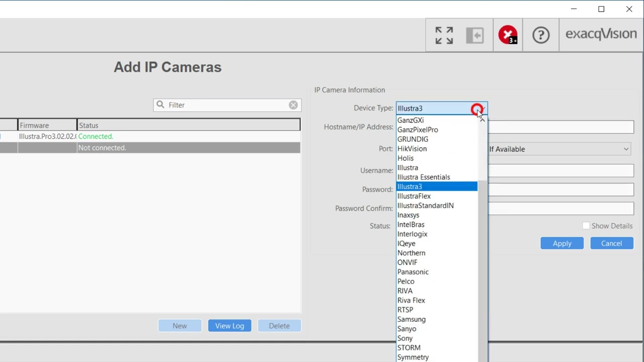
Task: Click the Username input field
Action: (560, 171)
